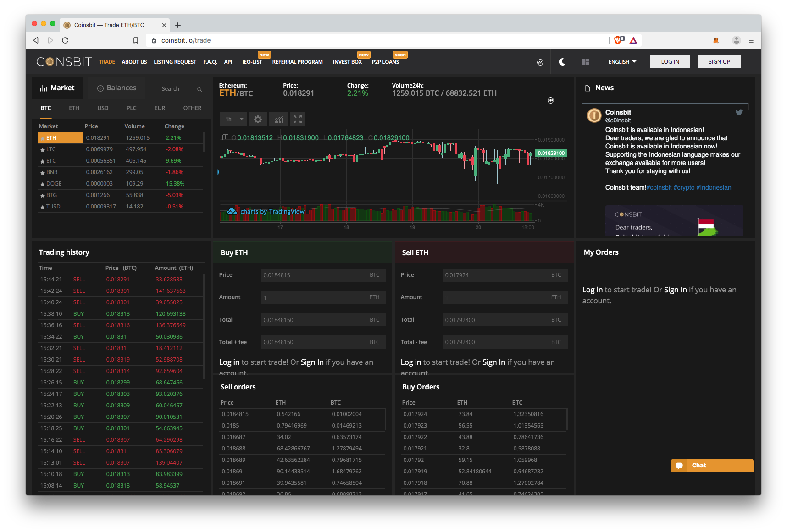Viewport: 787px width, 532px height.
Task: Click the bookmark icon in address bar
Action: click(x=136, y=40)
